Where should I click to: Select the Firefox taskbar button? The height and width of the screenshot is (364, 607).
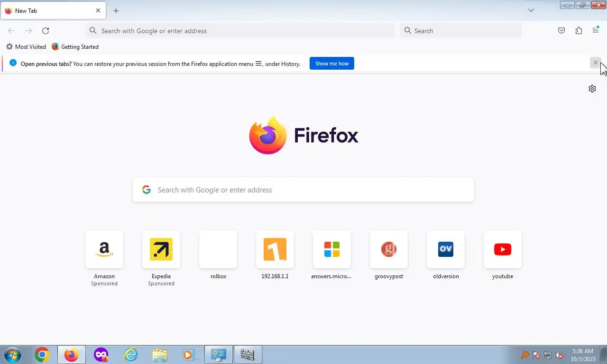coord(72,355)
